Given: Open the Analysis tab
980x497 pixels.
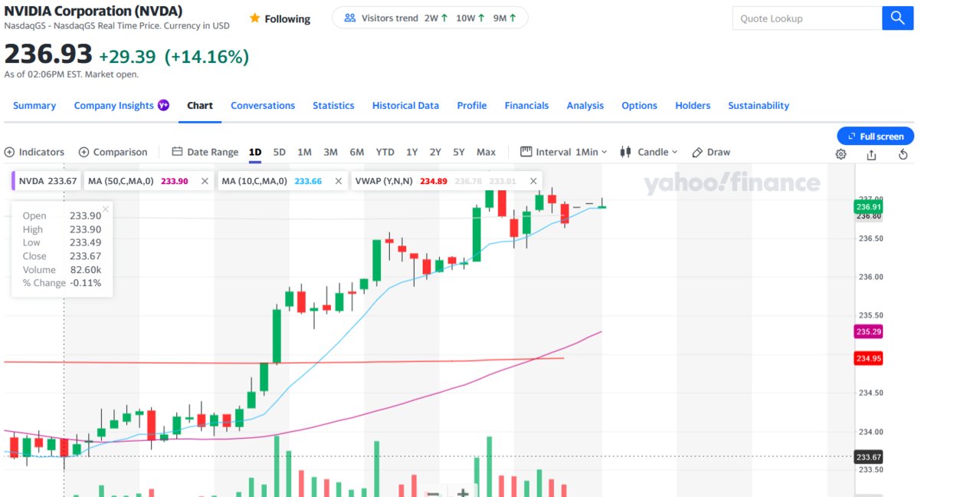Looking at the screenshot, I should click(x=585, y=106).
